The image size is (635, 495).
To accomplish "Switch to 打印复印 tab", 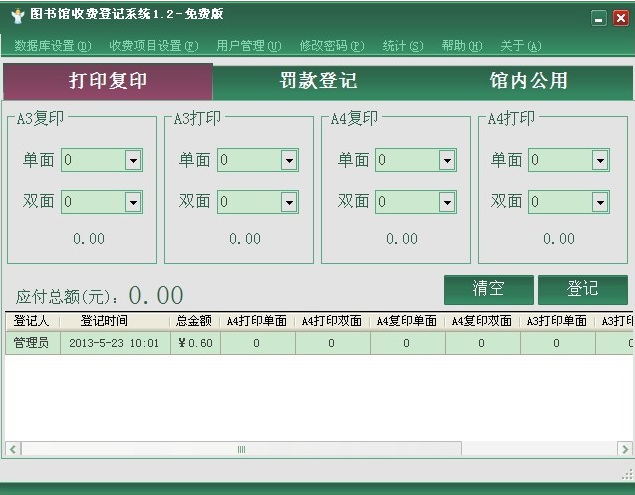I will point(108,81).
